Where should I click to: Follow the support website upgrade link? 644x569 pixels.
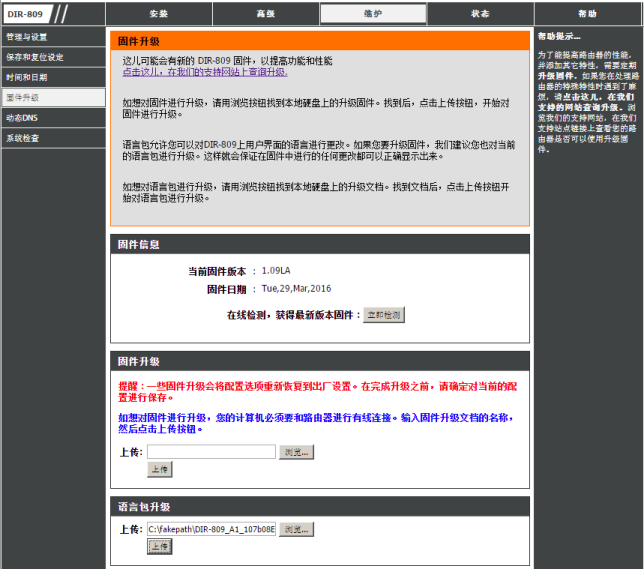(x=205, y=72)
